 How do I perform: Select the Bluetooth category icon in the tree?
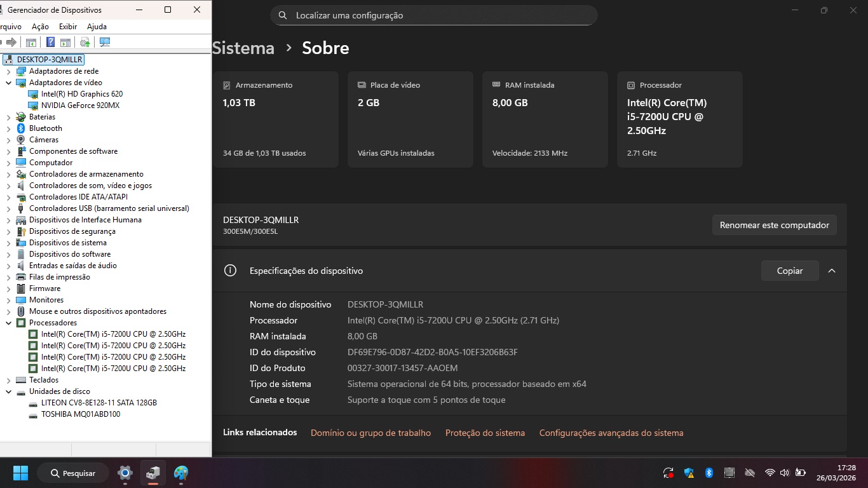[x=21, y=128]
